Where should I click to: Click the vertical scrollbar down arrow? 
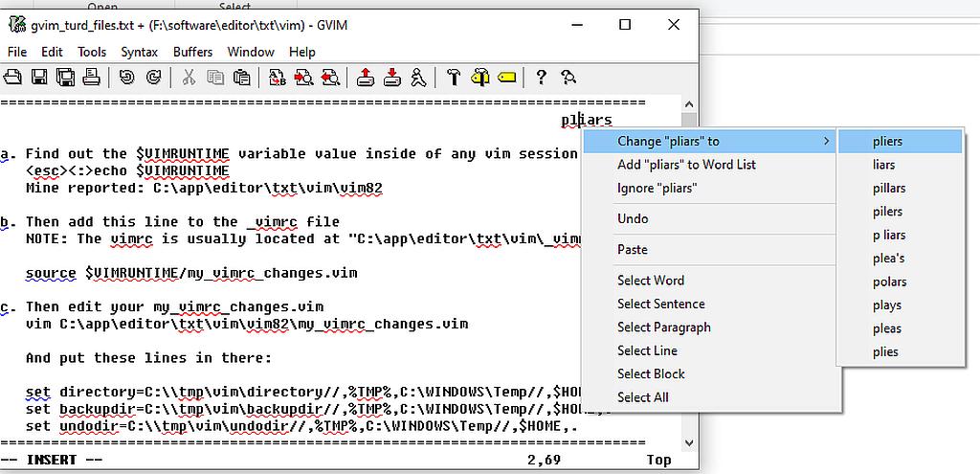click(x=689, y=442)
